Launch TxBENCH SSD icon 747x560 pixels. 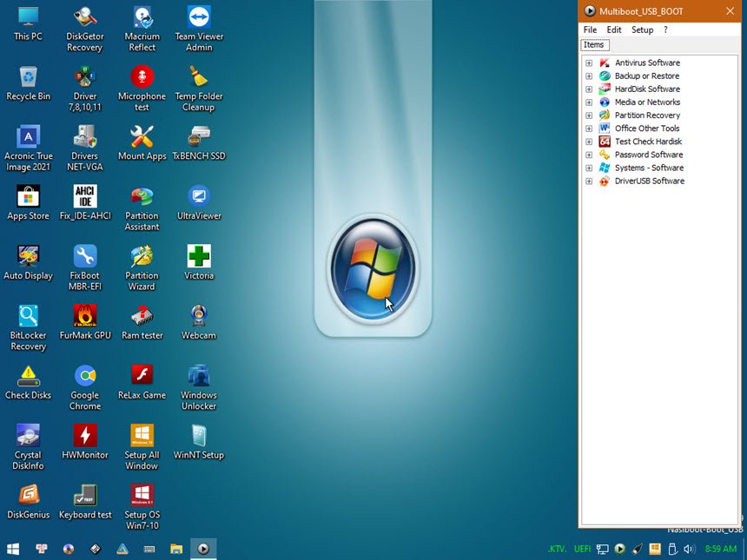(x=199, y=143)
